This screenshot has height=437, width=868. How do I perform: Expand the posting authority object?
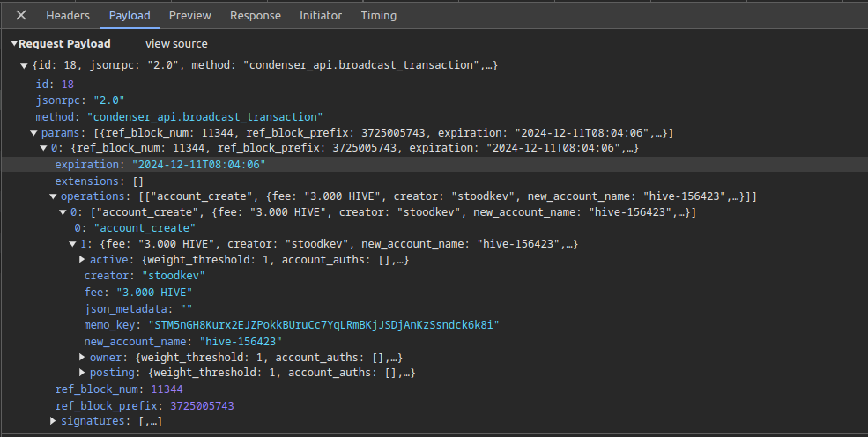83,373
